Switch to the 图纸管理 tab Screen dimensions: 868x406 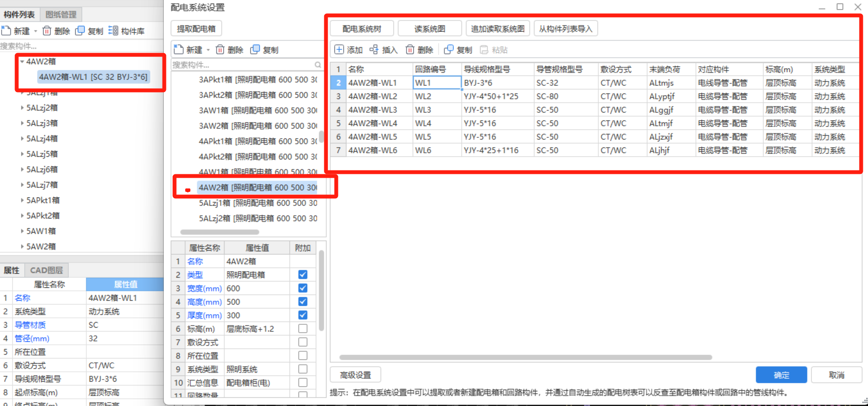(61, 15)
